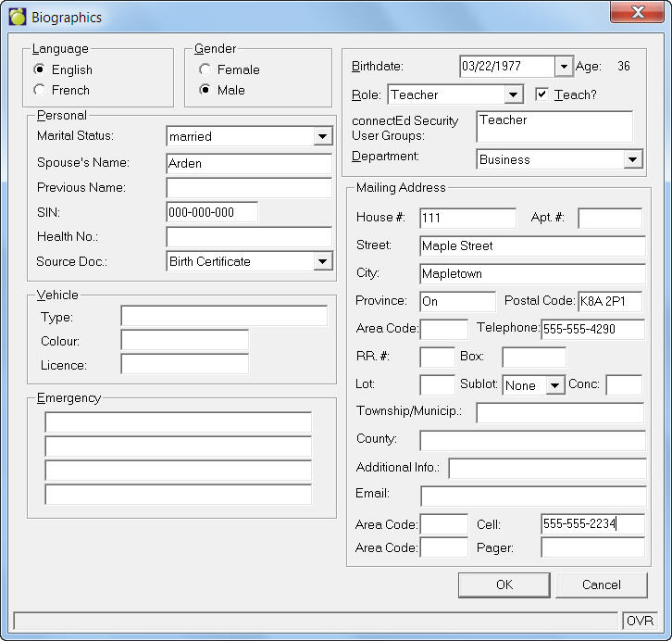Toggle the Teach? checkbox
This screenshot has width=672, height=641.
[542, 94]
